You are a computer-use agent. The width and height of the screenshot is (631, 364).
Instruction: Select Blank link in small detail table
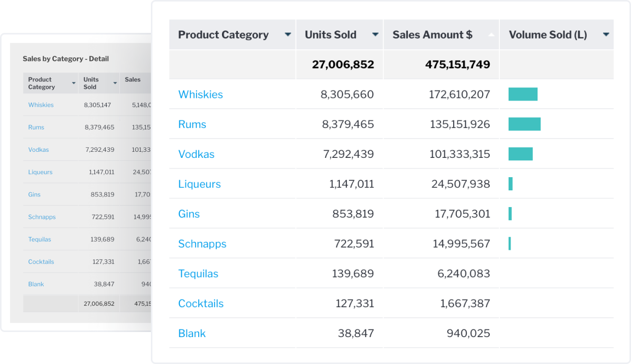(36, 284)
